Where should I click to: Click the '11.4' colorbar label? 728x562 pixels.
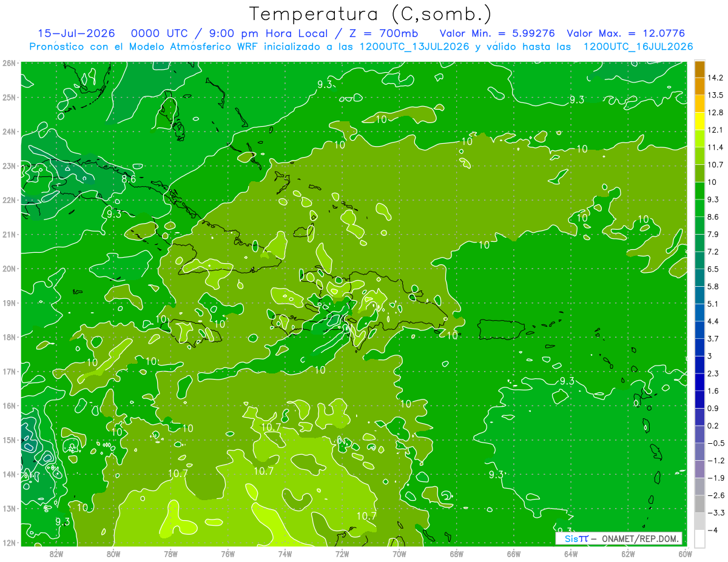pos(715,147)
